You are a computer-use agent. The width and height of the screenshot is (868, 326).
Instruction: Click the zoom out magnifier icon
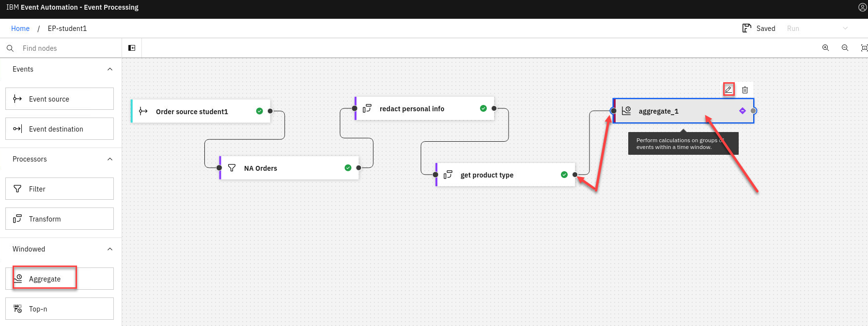click(x=845, y=48)
